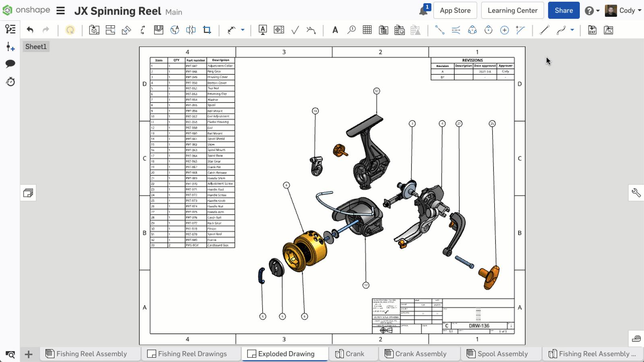Viewport: 644px width, 362px height.
Task: Expand the spline tool dropdown arrow
Action: pos(572,30)
